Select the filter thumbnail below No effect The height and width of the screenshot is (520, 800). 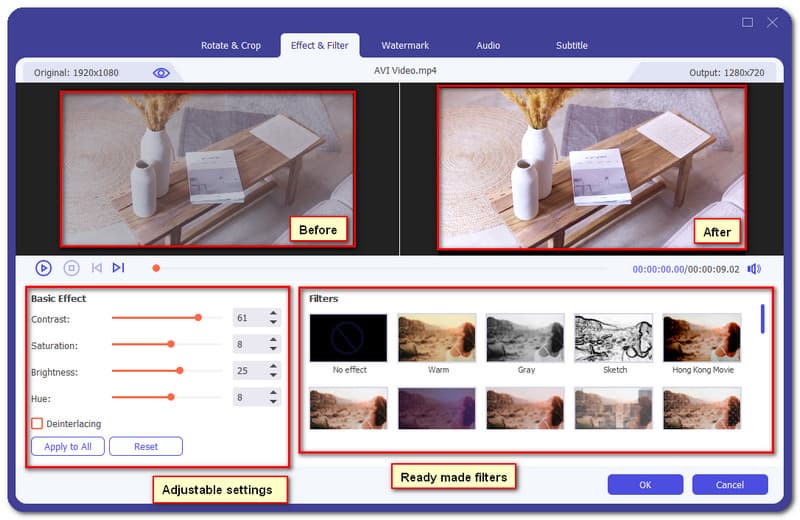(348, 408)
